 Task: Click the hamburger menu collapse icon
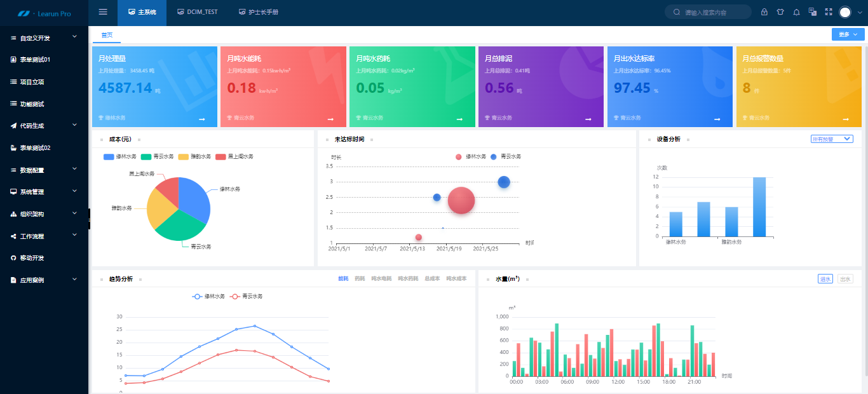[x=103, y=12]
